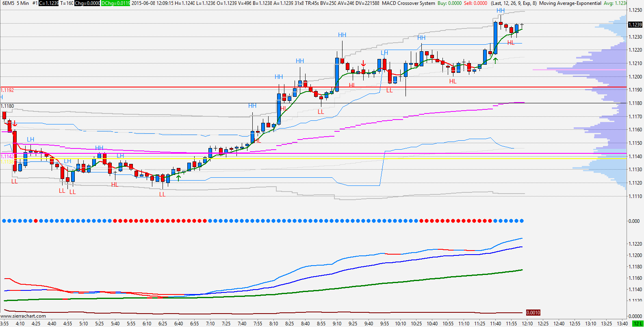Click the green DChg=0.0119 box
644x327 pixels.
click(116, 3)
